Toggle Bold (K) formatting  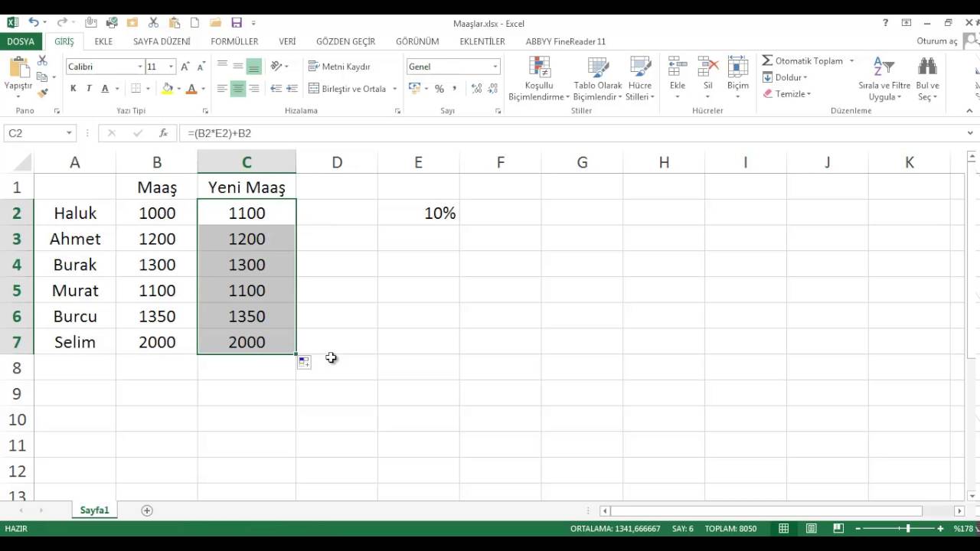73,89
